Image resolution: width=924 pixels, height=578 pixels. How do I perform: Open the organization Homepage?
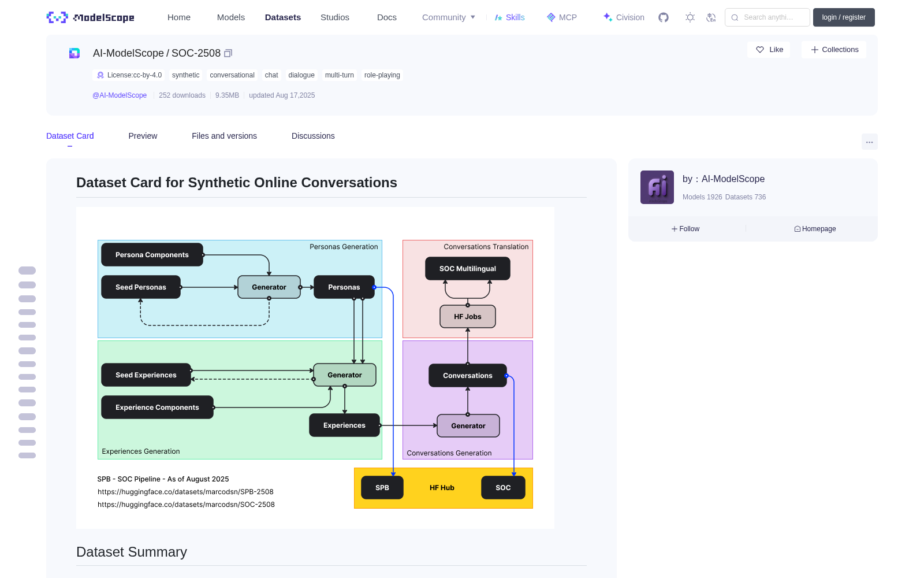(x=815, y=229)
